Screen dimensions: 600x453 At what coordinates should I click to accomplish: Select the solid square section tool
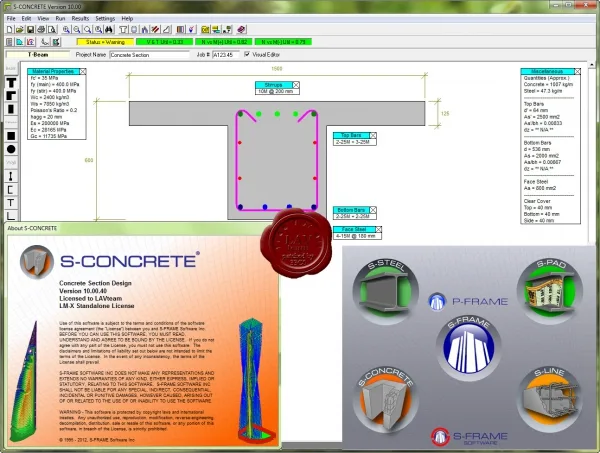[x=11, y=136]
